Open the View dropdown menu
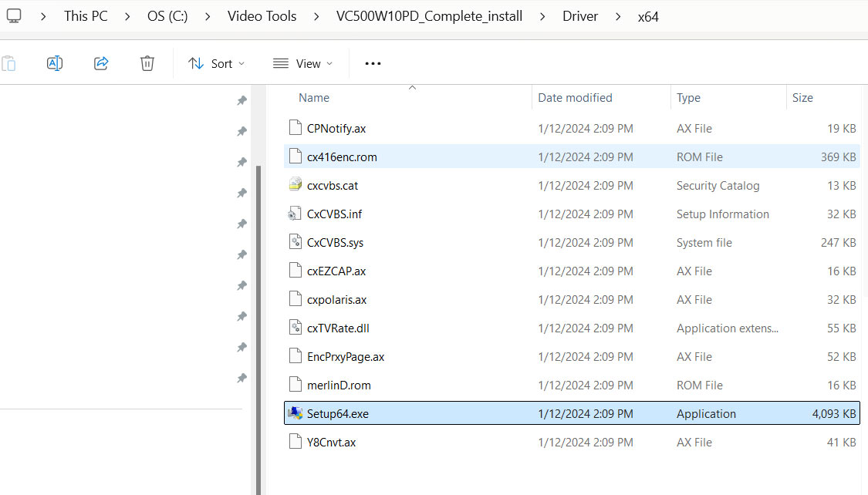This screenshot has height=495, width=868. click(302, 63)
